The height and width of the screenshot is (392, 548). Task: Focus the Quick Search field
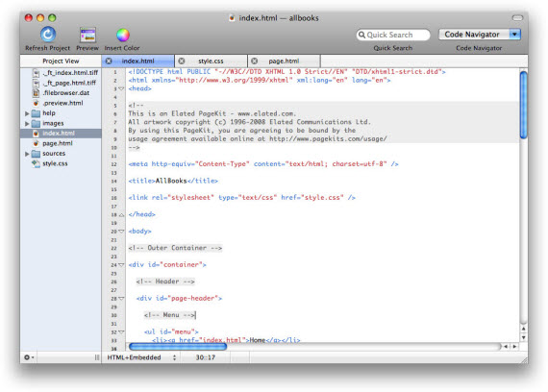[x=393, y=35]
